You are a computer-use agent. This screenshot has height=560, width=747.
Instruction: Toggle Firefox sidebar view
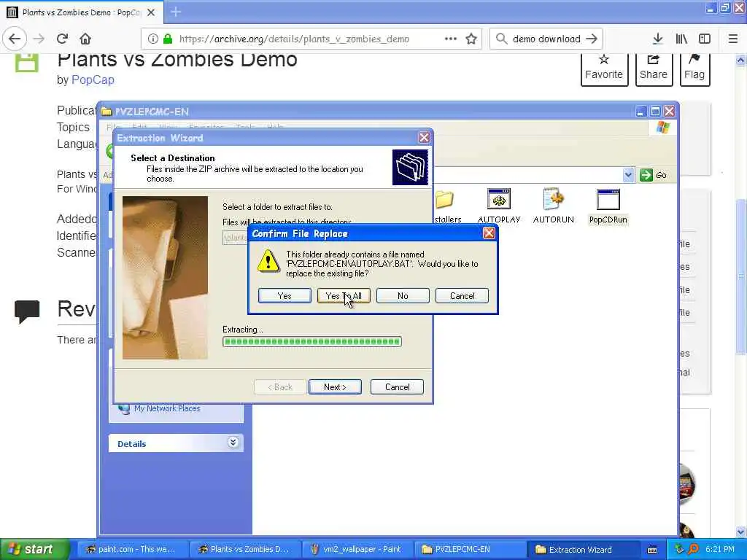[705, 39]
